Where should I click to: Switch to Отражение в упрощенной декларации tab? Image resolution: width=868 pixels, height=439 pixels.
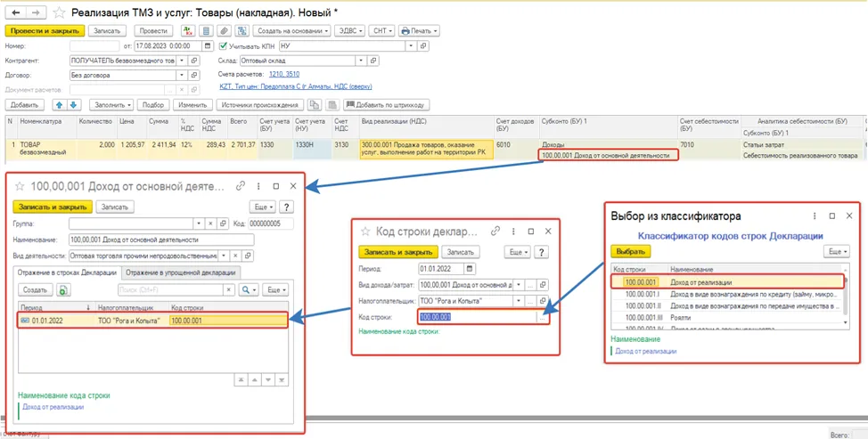182,272
